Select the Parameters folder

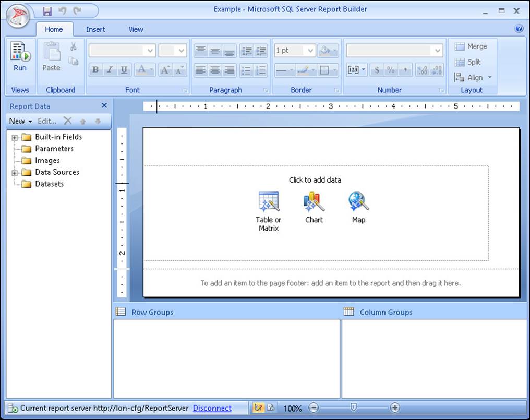click(x=47, y=149)
